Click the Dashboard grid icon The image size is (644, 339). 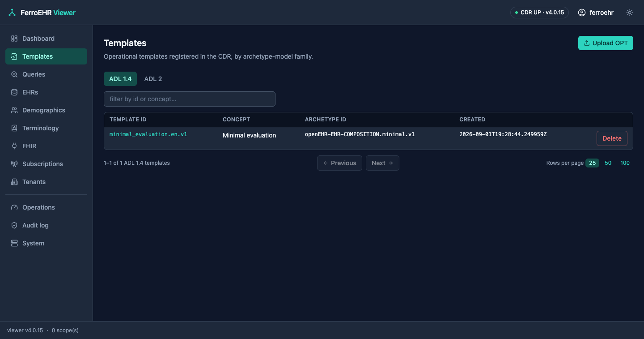14,39
